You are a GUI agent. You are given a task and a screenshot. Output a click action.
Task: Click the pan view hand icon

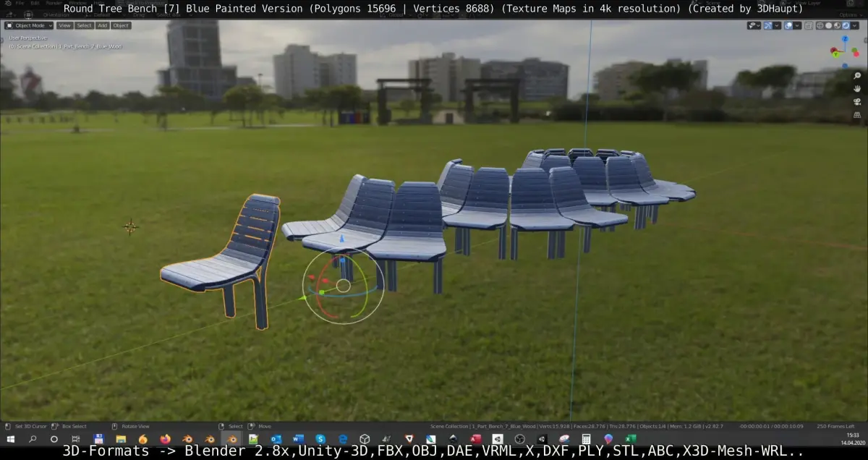tap(857, 89)
